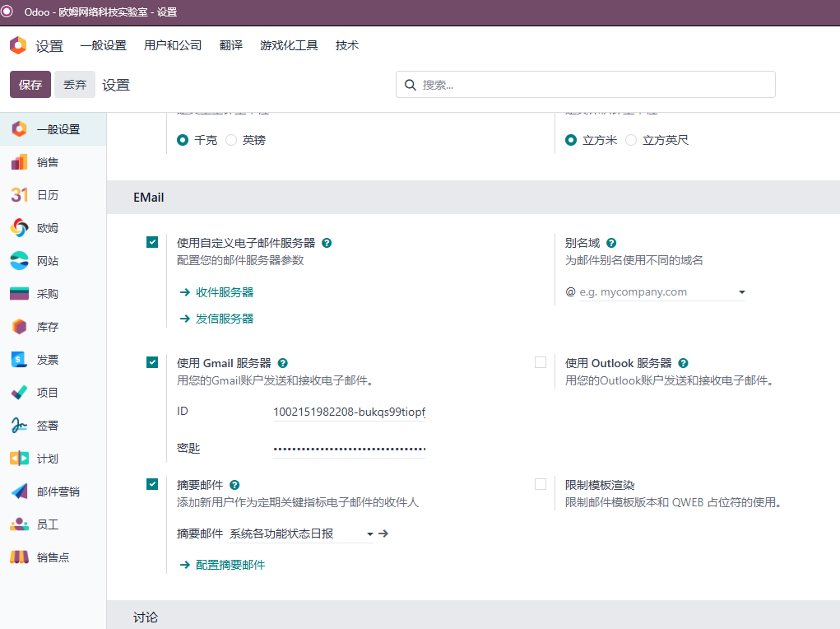
Task: Open the 库存 inventory settings icon
Action: (19, 327)
